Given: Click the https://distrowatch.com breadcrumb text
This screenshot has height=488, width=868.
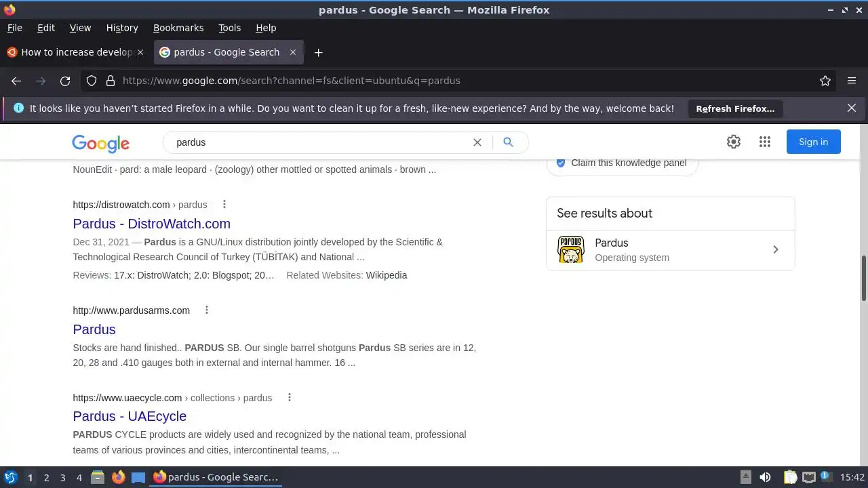Looking at the screenshot, I should pyautogui.click(x=121, y=205).
